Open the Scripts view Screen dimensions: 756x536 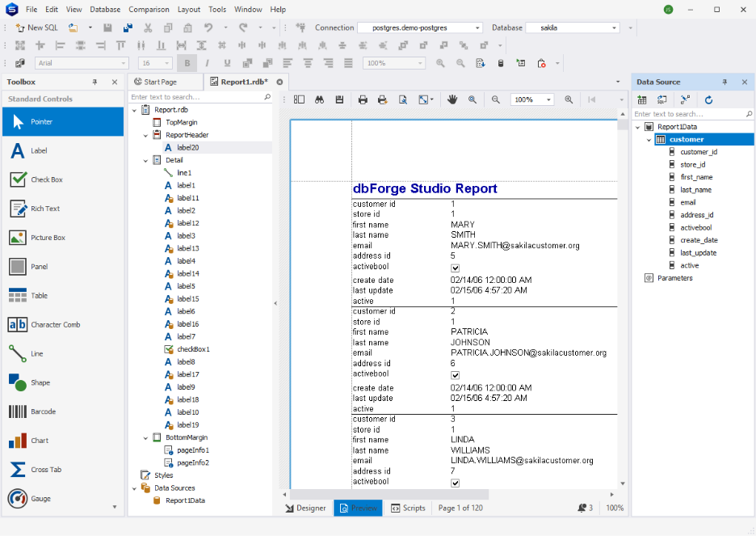(409, 508)
